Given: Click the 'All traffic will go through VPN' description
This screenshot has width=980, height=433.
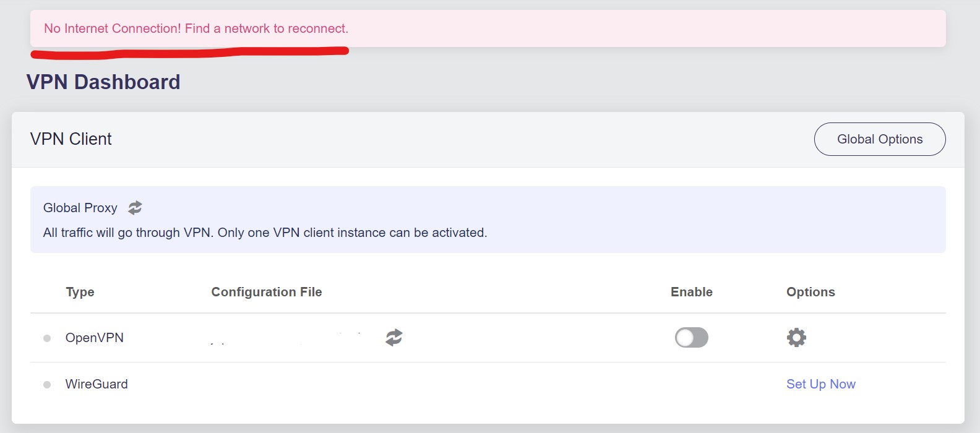Looking at the screenshot, I should coord(265,233).
